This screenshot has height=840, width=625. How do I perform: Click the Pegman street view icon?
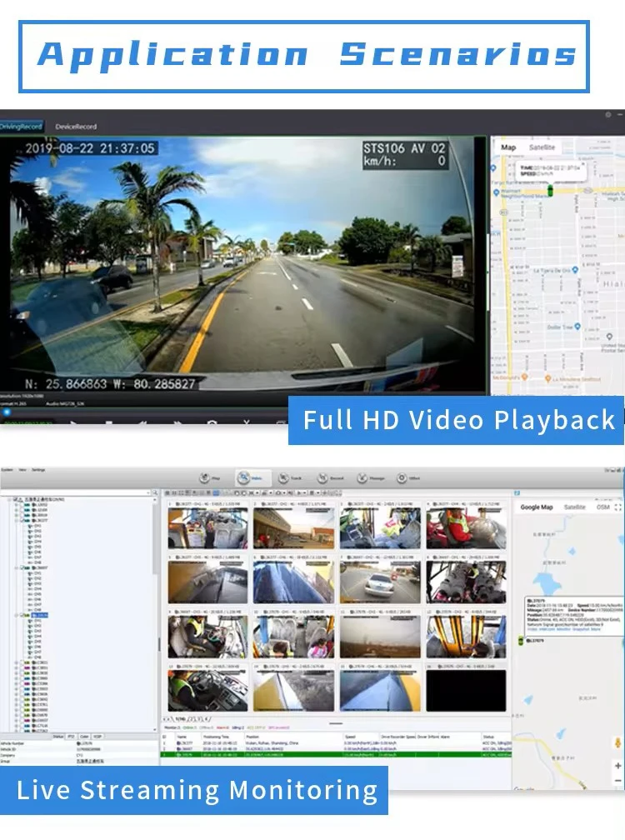pos(617,742)
